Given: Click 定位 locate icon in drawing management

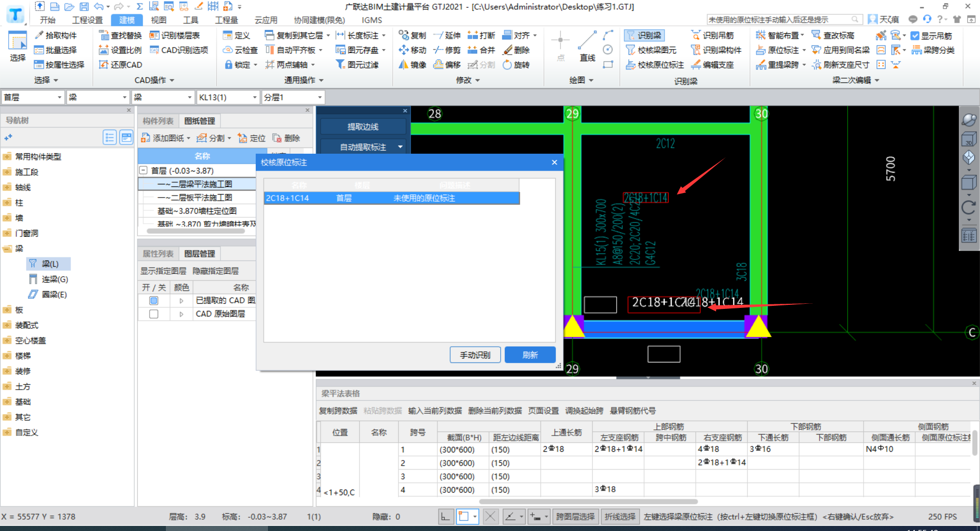Looking at the screenshot, I should pos(252,138).
